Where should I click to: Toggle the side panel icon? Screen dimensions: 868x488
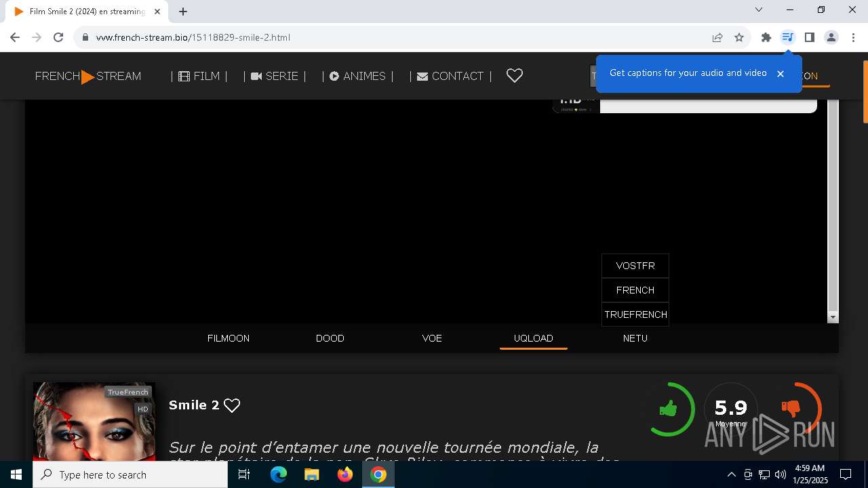(809, 37)
